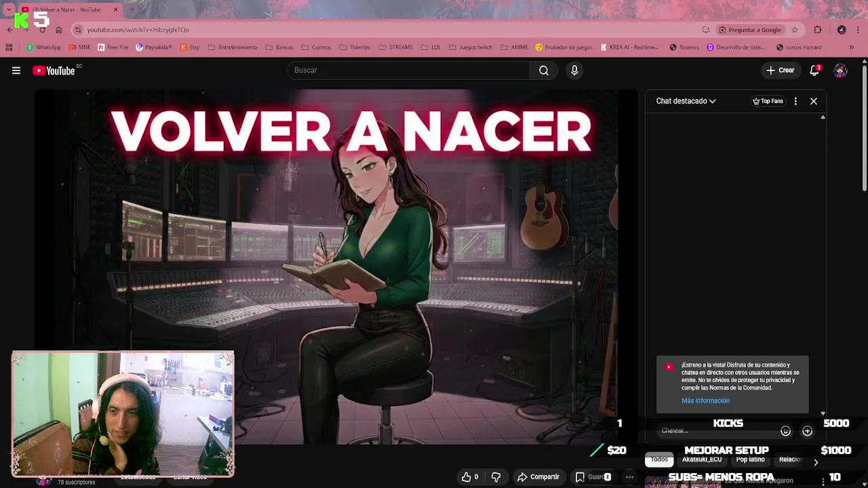Image resolution: width=868 pixels, height=488 pixels.
Task: Focus the Buscar search box
Action: [409, 70]
